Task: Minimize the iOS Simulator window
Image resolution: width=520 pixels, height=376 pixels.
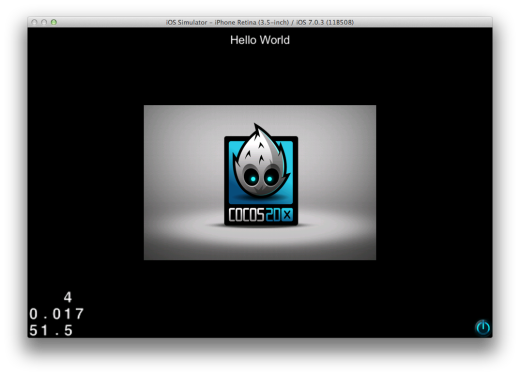Action: click(x=44, y=22)
